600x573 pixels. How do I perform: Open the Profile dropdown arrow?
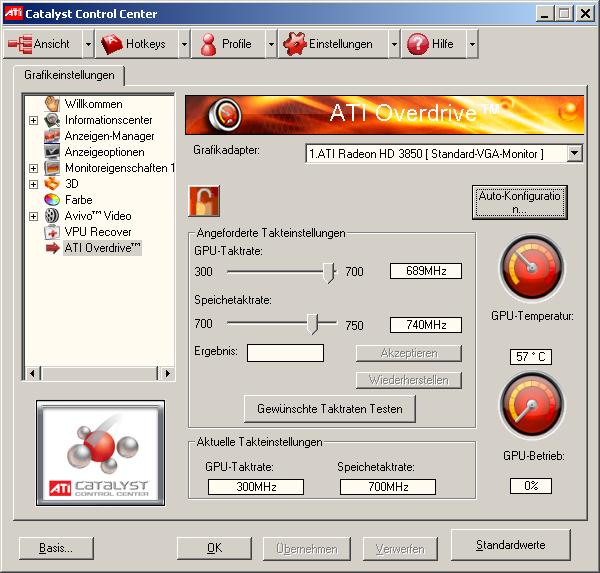(271, 44)
